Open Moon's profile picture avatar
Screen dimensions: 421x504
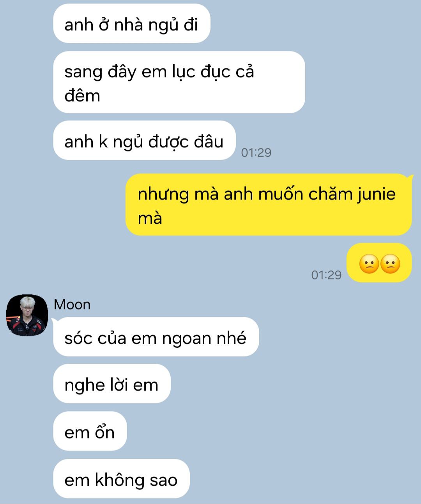coord(27,315)
